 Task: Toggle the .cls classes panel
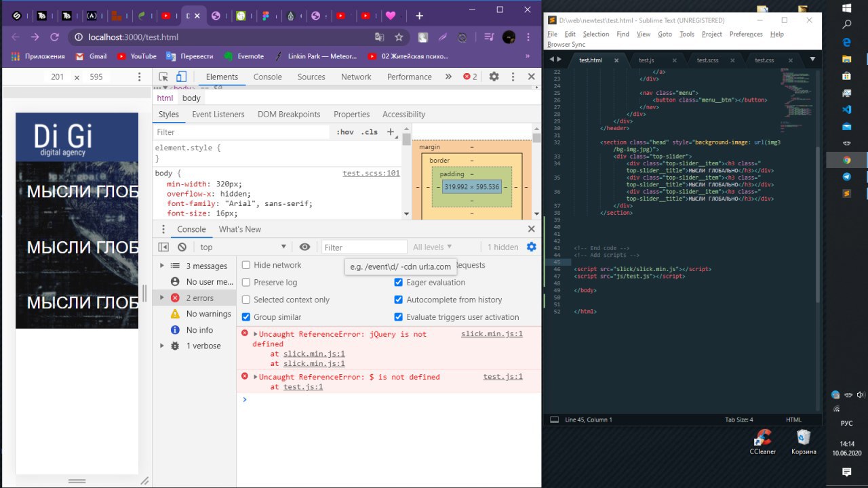(x=370, y=132)
